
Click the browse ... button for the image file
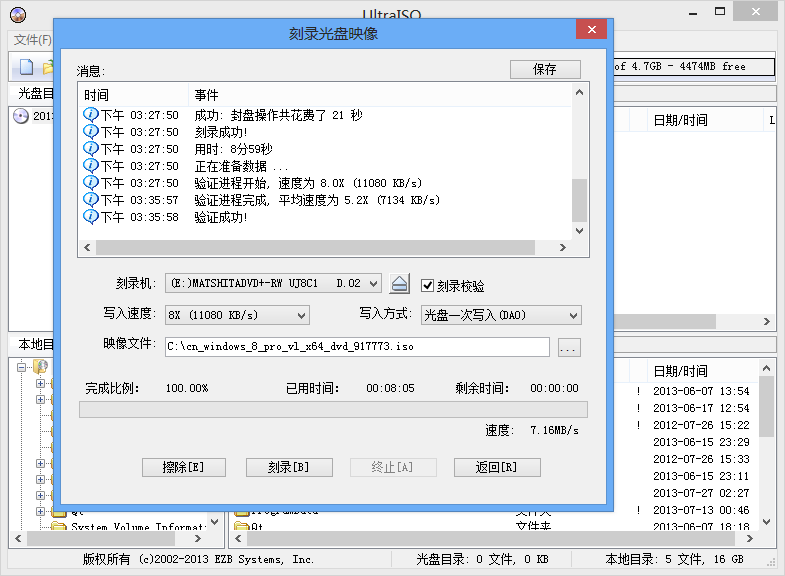(569, 347)
